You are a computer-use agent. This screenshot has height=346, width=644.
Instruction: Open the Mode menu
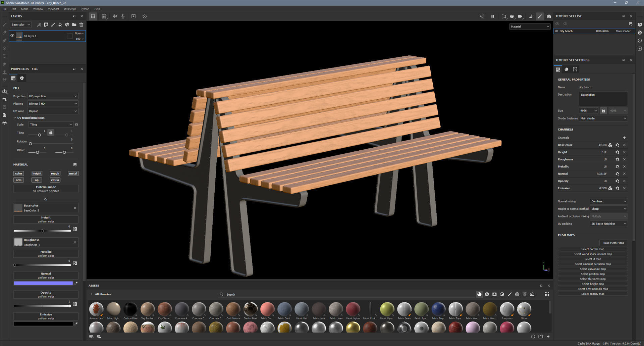tap(24, 9)
